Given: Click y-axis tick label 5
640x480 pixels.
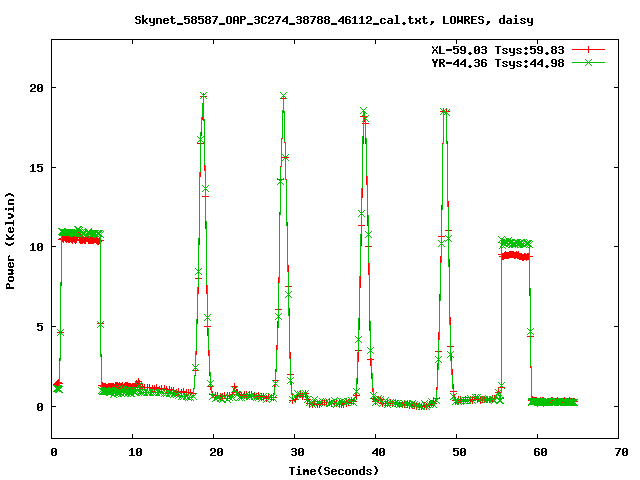Looking at the screenshot, I should (x=40, y=327).
